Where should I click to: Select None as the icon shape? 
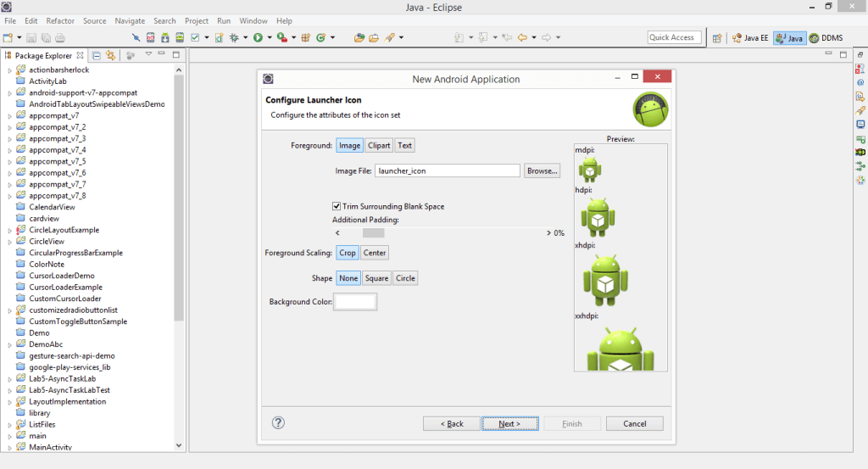[348, 278]
